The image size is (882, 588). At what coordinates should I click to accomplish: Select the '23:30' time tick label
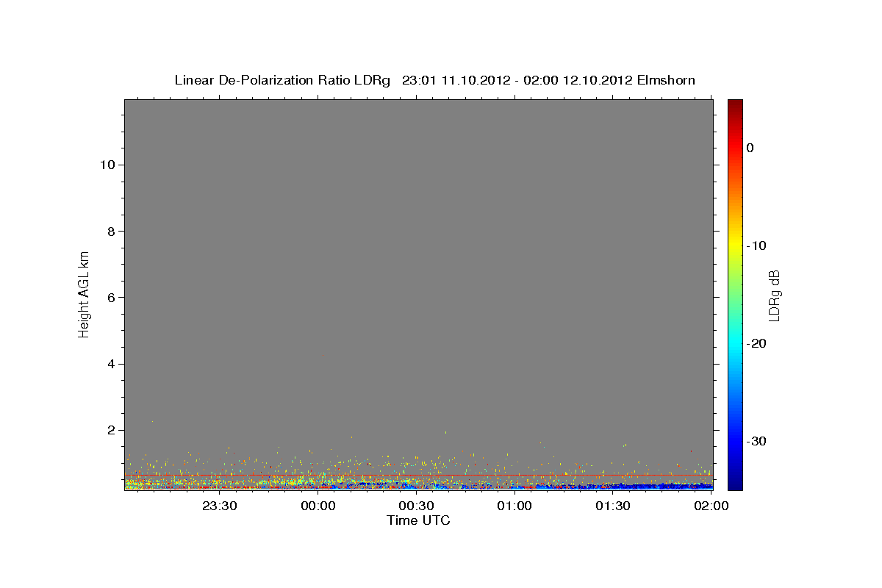coord(220,506)
